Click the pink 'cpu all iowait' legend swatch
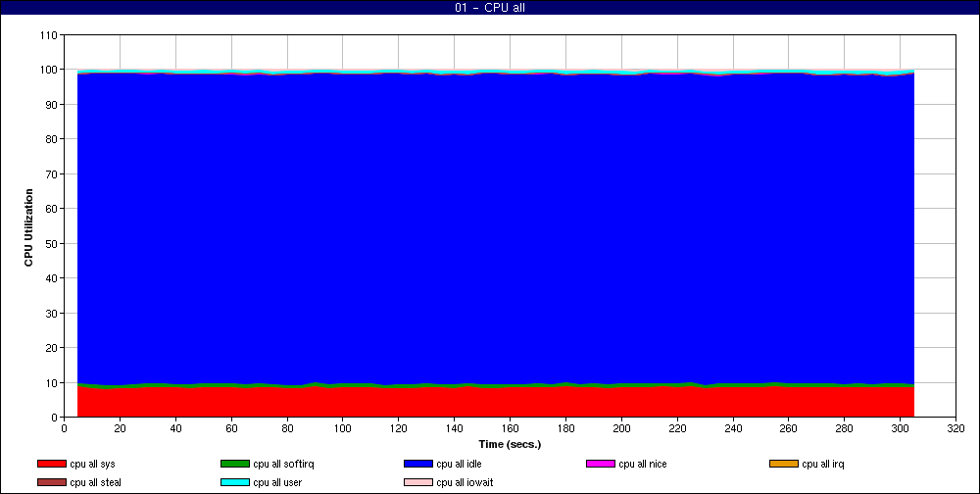 click(417, 482)
